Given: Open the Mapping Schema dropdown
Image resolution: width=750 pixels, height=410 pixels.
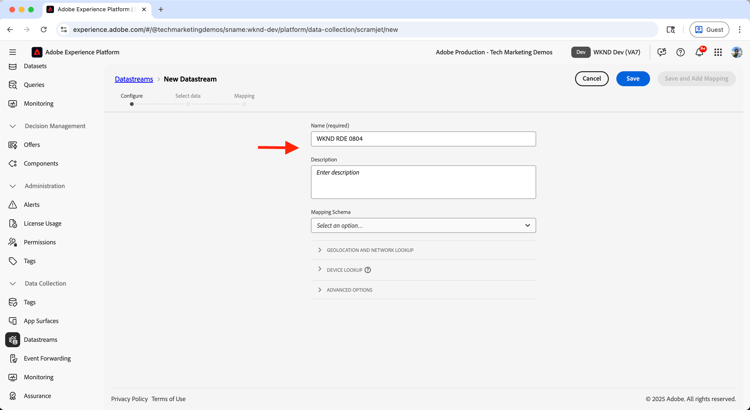Looking at the screenshot, I should [x=423, y=225].
